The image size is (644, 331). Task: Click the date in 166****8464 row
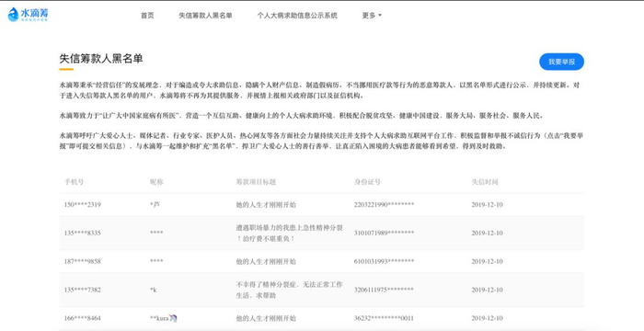pyautogui.click(x=487, y=318)
